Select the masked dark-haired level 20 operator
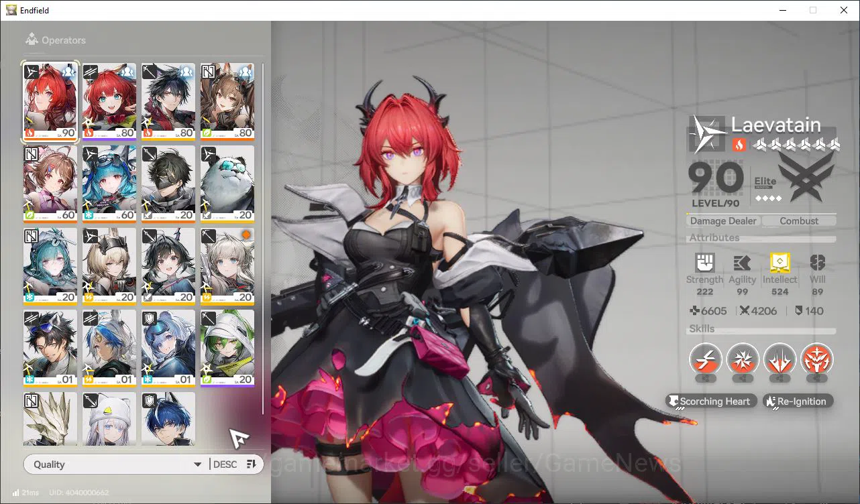The width and height of the screenshot is (860, 504). point(168,184)
